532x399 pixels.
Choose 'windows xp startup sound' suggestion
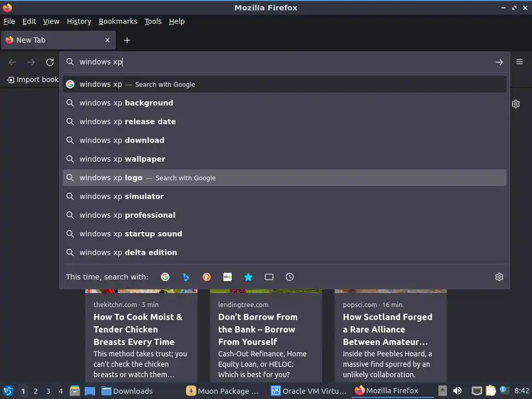click(x=285, y=234)
